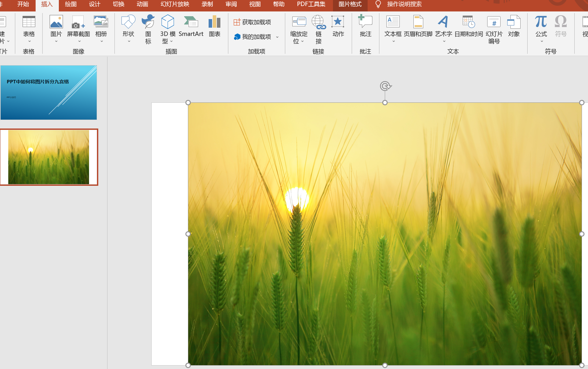The width and height of the screenshot is (588, 369).
Task: Insert a chart with 图表 icon
Action: (215, 22)
